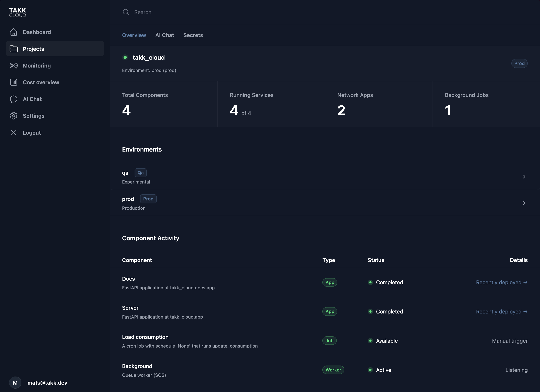This screenshot has width=540, height=392.
Task: Select the Projects folder icon
Action: 14,49
